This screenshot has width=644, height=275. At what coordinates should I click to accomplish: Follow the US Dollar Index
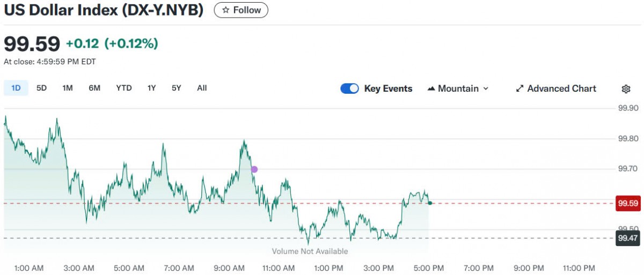pyautogui.click(x=241, y=10)
